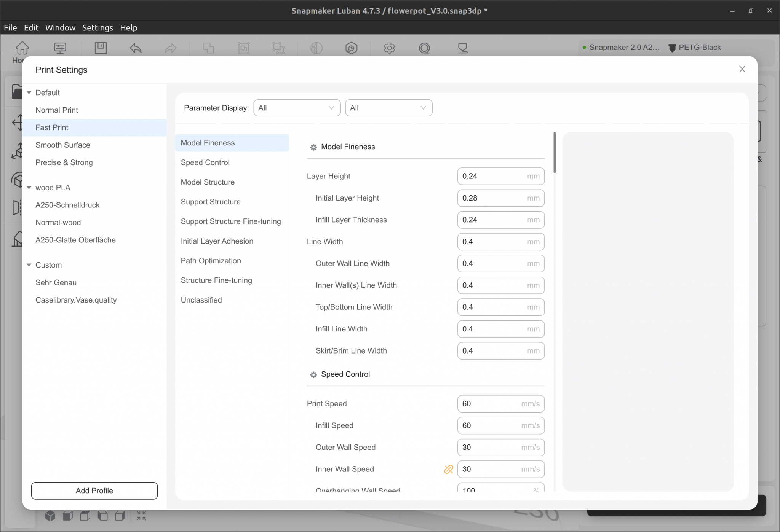Screen dimensions: 780x532
Task: Open the Settings menu
Action: (x=97, y=28)
